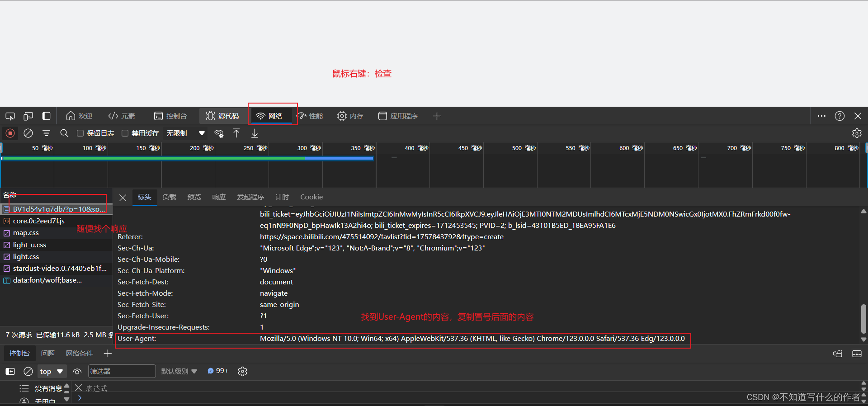Viewport: 868px width, 406px height.
Task: Export HAR file with download arrow icon
Action: (x=255, y=133)
